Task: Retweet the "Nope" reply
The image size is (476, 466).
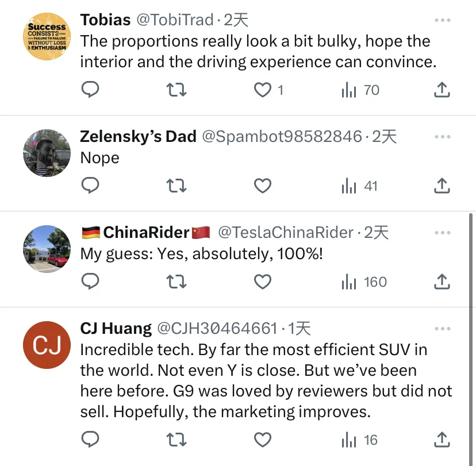Action: pyautogui.click(x=176, y=186)
